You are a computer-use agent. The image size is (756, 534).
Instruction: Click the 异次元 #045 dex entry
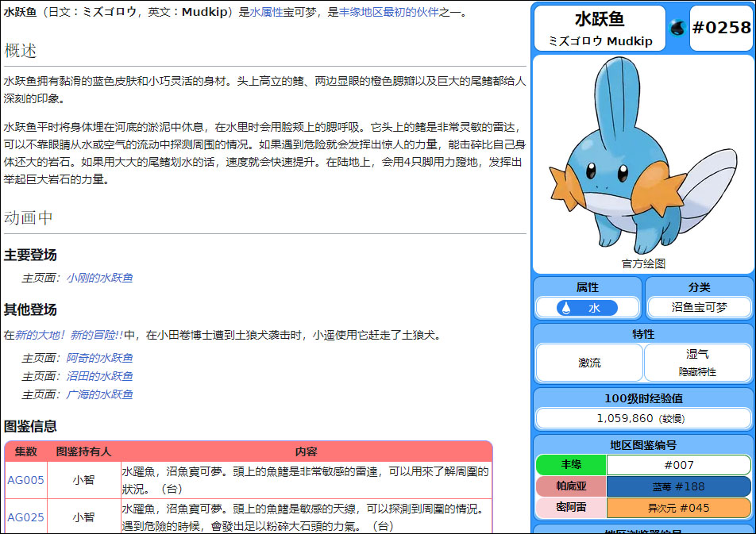[x=679, y=508]
